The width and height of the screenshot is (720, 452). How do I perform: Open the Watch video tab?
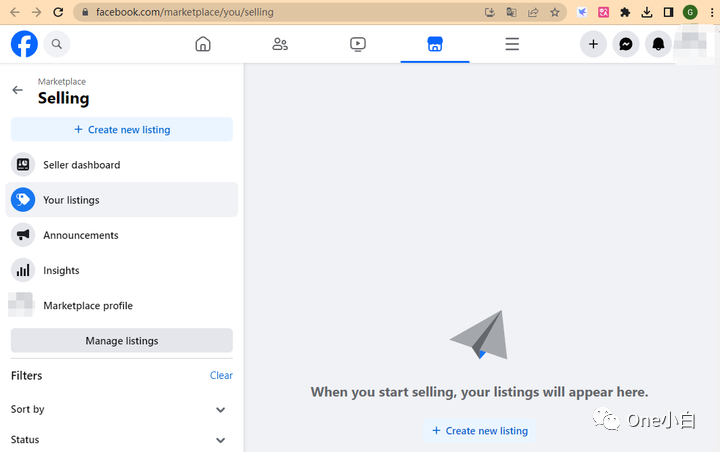pos(358,44)
